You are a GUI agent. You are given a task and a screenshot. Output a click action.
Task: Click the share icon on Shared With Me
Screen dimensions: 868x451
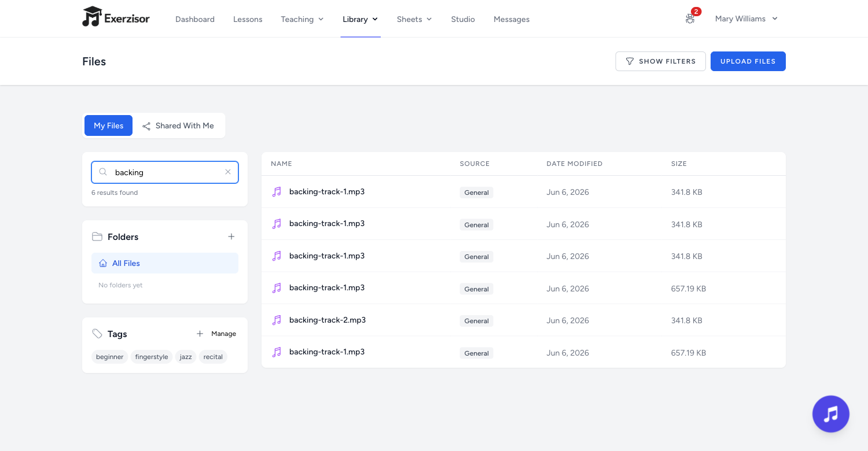point(146,126)
